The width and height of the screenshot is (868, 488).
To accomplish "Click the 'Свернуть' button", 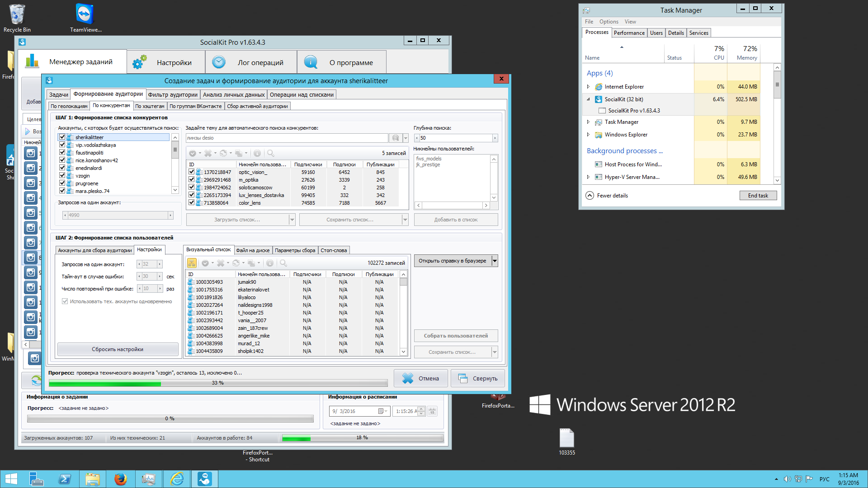I will pos(477,378).
